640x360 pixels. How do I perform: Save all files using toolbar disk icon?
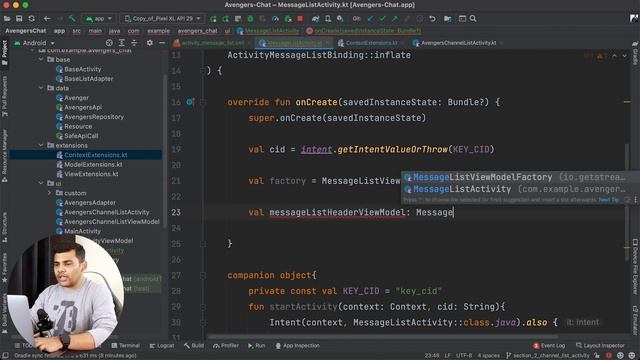(19, 18)
